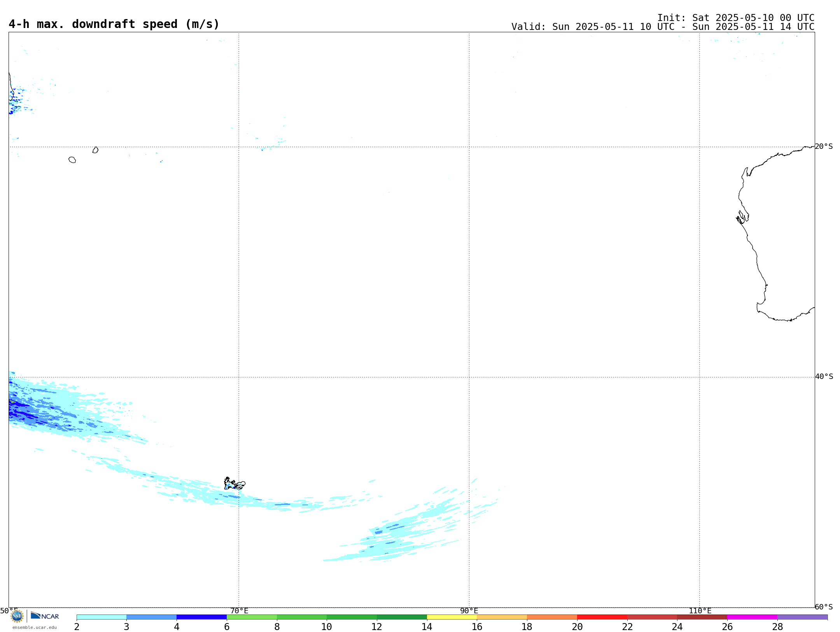
Task: Click the colorbar tick label '3'
Action: point(126,627)
